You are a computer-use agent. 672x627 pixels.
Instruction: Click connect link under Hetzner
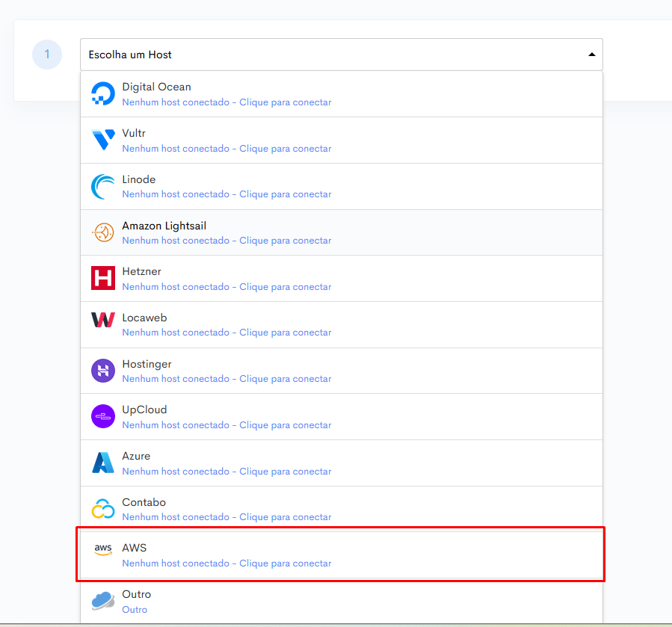[x=226, y=287]
